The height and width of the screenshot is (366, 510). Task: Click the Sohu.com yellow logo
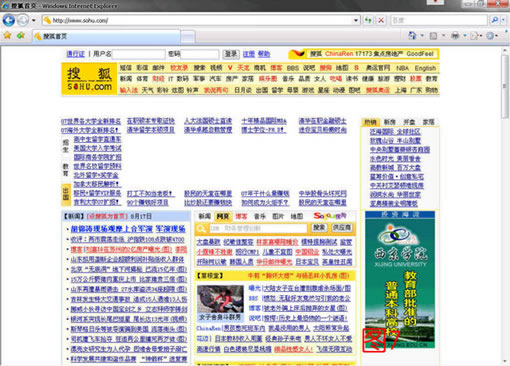(89, 79)
